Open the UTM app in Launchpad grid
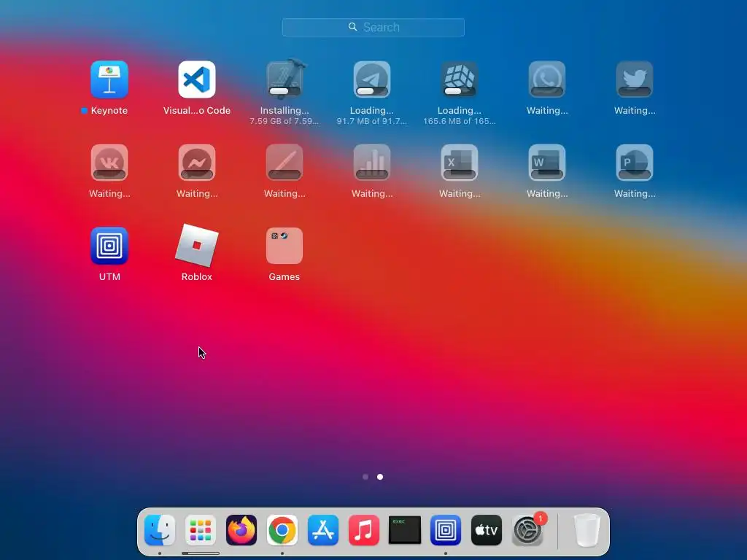This screenshot has height=560, width=747. [109, 246]
